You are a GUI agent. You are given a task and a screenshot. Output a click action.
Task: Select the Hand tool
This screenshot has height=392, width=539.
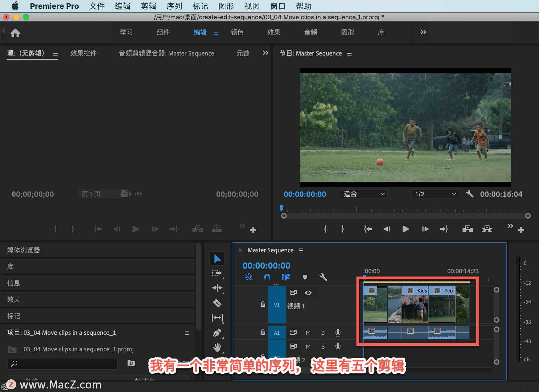(x=217, y=347)
